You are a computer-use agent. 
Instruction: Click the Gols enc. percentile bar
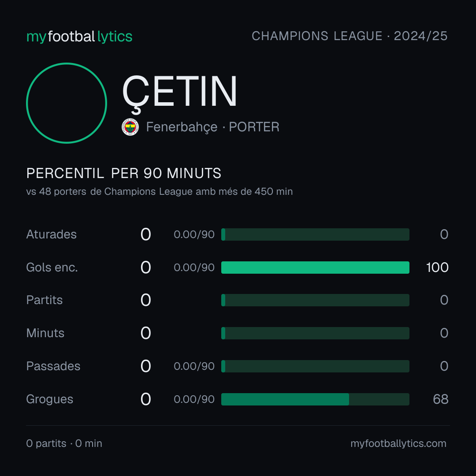[315, 268]
